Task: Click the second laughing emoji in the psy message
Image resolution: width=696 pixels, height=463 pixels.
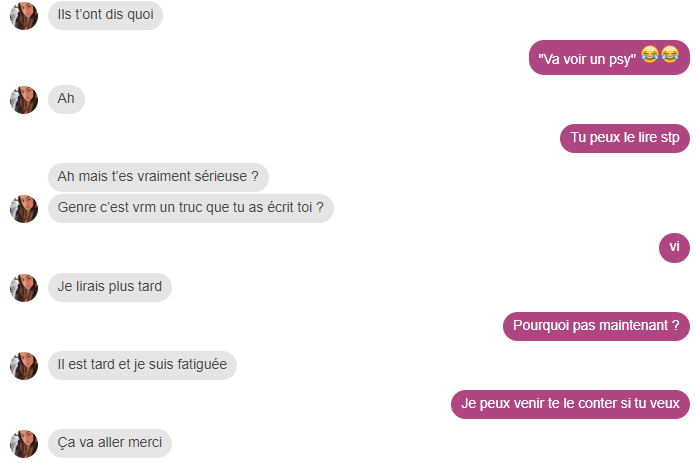Action: [x=670, y=54]
